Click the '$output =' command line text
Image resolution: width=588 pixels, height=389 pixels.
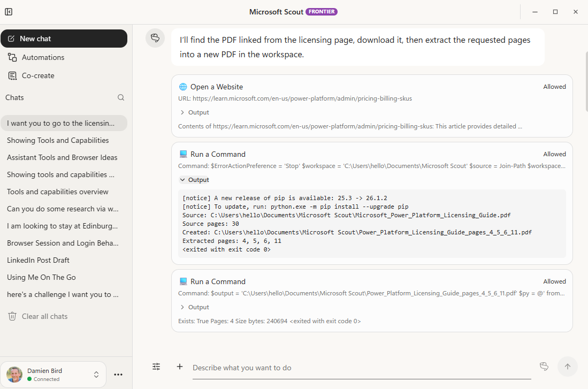click(371, 293)
